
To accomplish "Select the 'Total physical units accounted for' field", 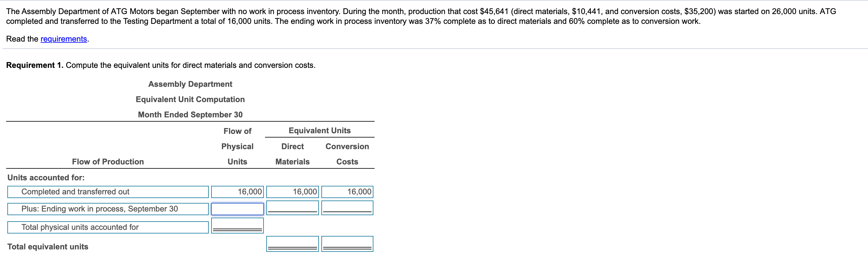I will [108, 227].
